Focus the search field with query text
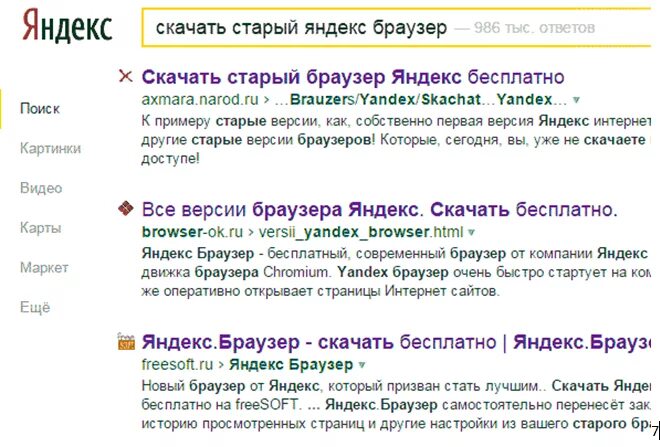The width and height of the screenshot is (660, 447). pos(397,27)
